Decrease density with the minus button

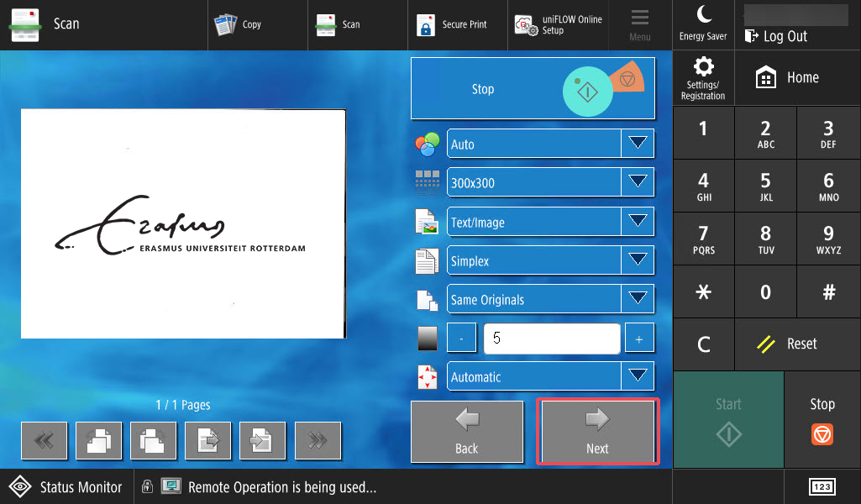461,339
